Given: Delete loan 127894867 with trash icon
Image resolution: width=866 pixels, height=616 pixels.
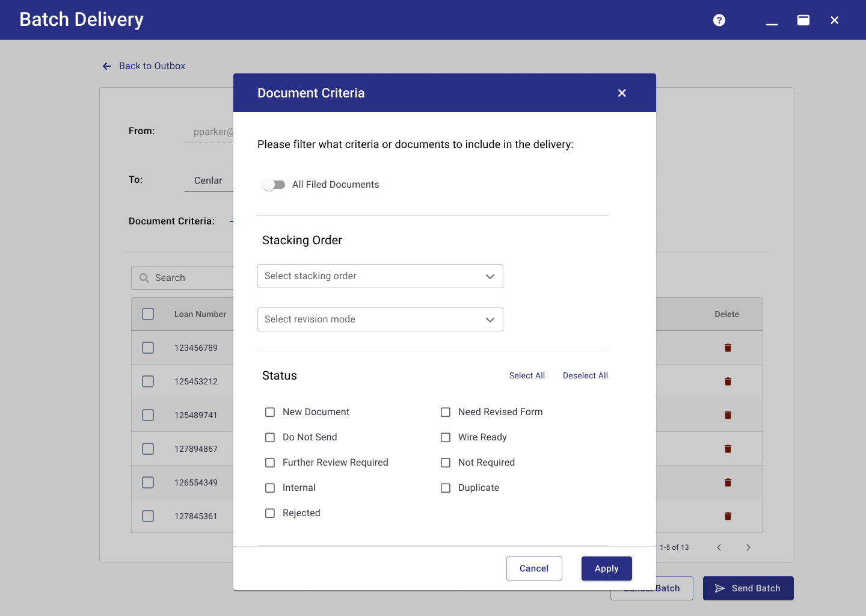Looking at the screenshot, I should [728, 449].
